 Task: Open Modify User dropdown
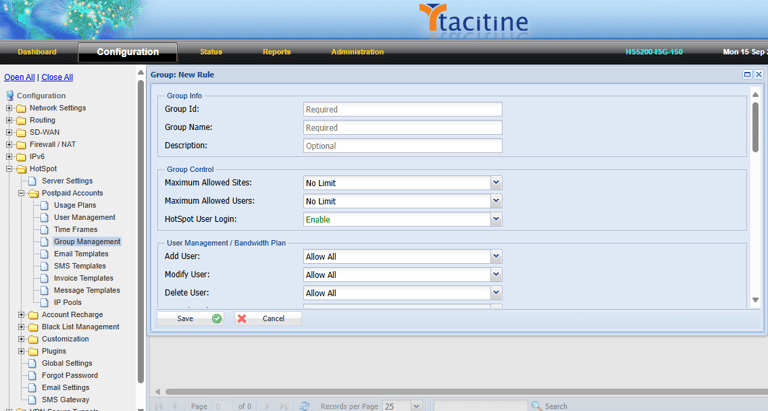pyautogui.click(x=496, y=275)
